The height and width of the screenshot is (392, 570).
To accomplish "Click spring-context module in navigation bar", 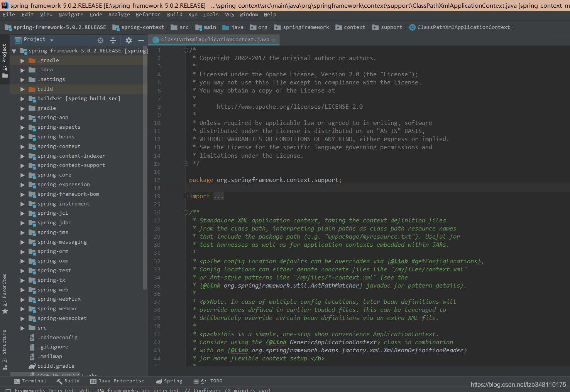I will coord(139,27).
